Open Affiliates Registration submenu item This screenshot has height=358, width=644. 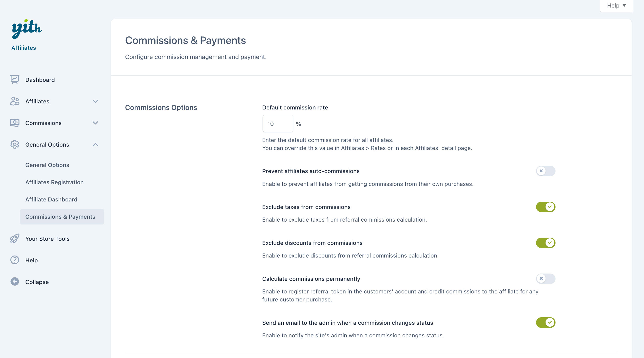(x=54, y=182)
